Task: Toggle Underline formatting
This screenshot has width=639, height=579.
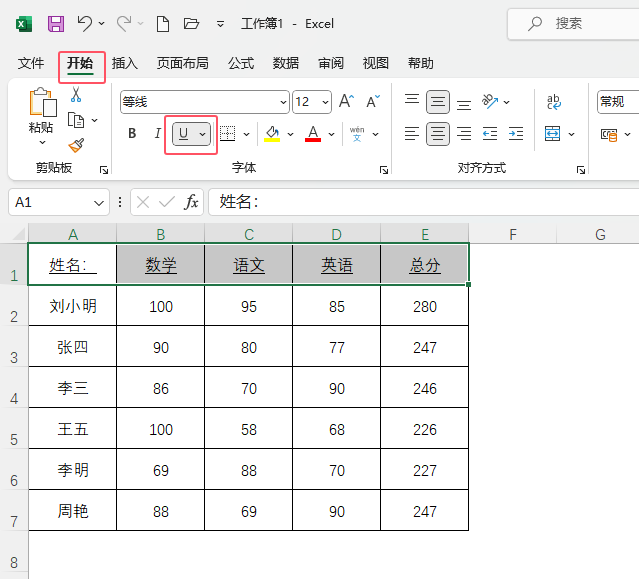Action: click(x=184, y=134)
